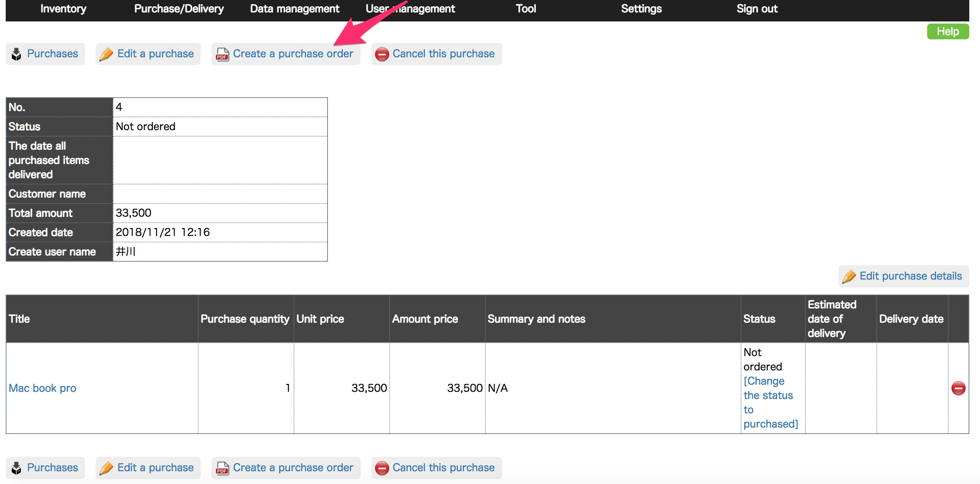Click the pencil icon beside top Edit a purchase

pyautogui.click(x=106, y=54)
